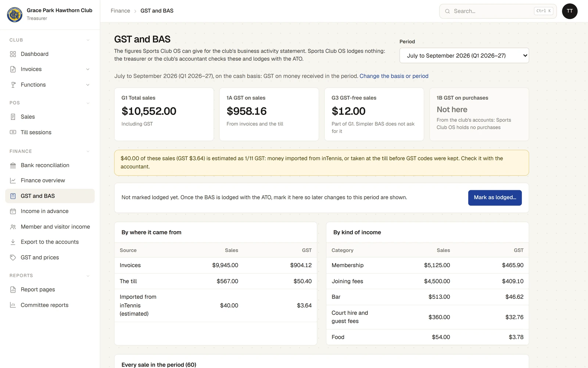Click the Report pages file icon
Screen dimensions: 588x368
[x=13, y=290]
